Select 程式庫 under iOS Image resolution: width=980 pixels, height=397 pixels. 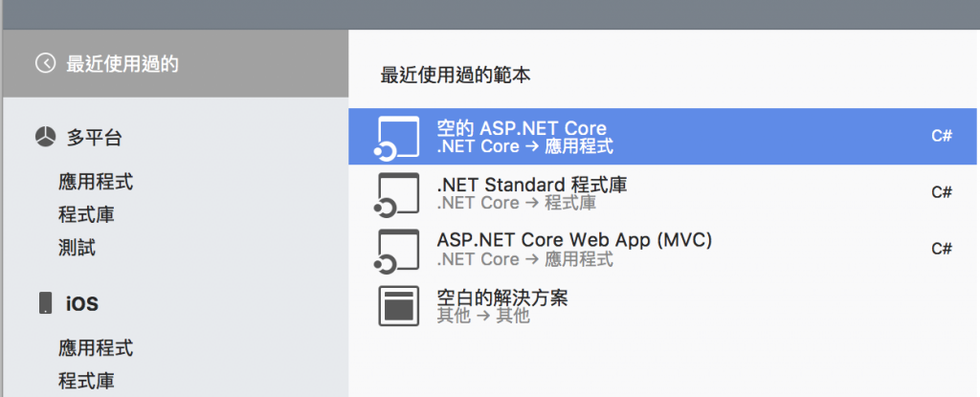86,381
